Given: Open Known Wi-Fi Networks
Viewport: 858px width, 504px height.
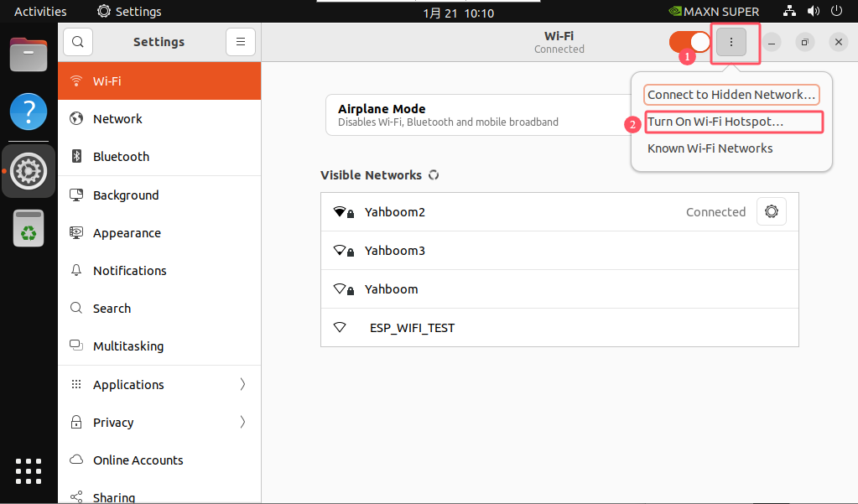Looking at the screenshot, I should (x=710, y=148).
